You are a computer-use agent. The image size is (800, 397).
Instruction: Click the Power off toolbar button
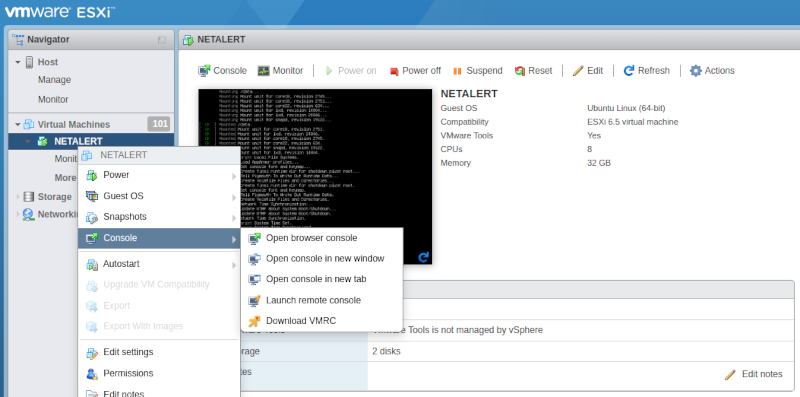(415, 70)
